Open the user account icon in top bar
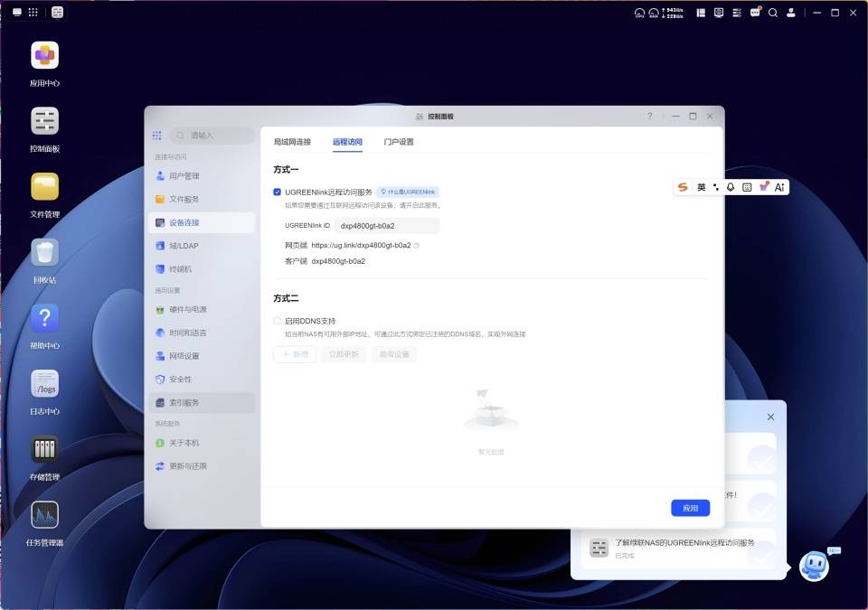868x610 pixels. coord(791,13)
